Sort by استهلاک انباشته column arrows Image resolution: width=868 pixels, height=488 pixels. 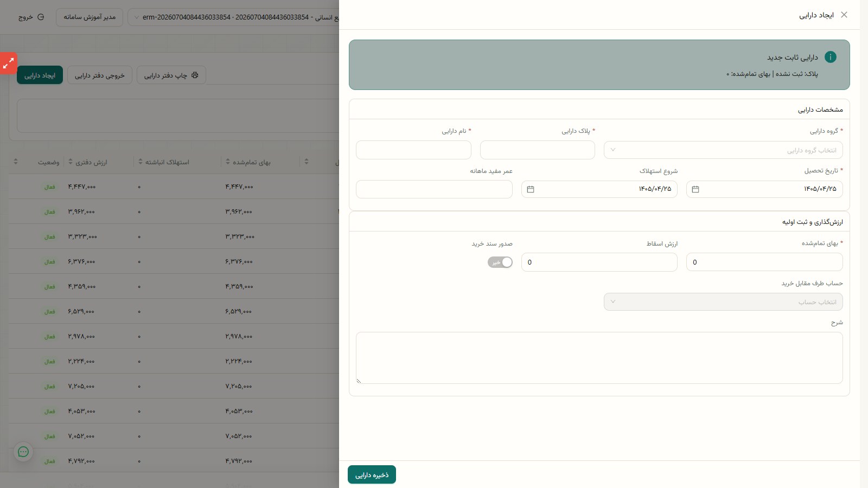tap(140, 162)
